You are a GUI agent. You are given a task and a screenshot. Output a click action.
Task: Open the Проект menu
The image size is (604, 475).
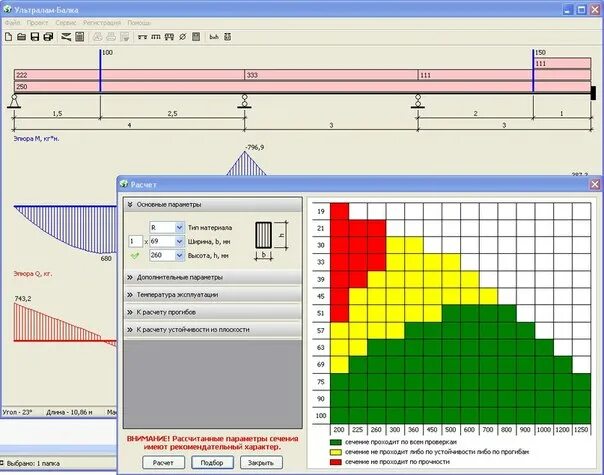click(x=37, y=23)
